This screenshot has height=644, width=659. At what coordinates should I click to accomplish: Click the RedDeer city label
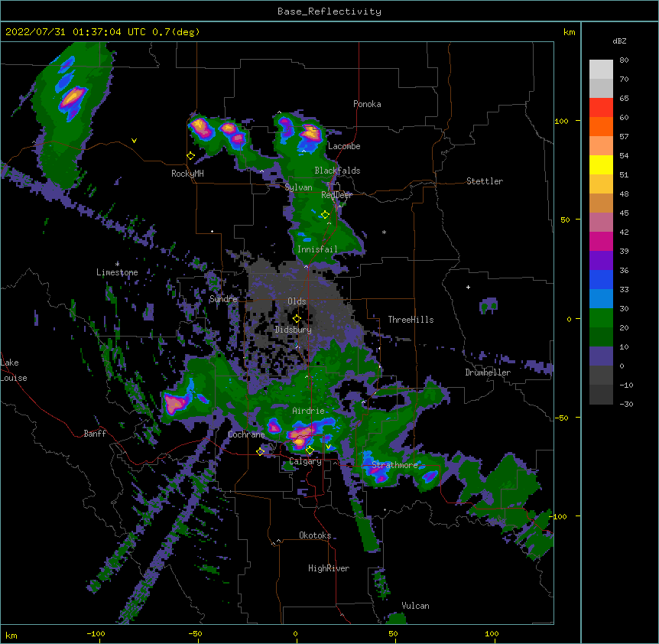(336, 195)
